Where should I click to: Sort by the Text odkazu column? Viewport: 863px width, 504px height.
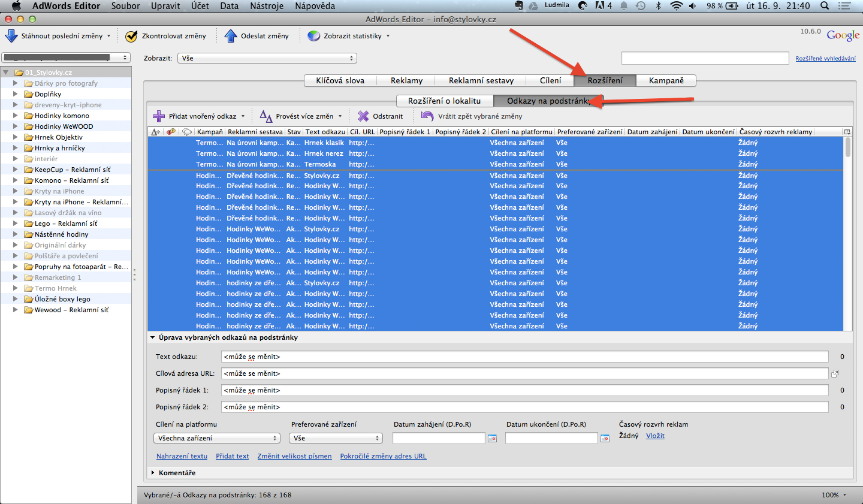point(325,132)
